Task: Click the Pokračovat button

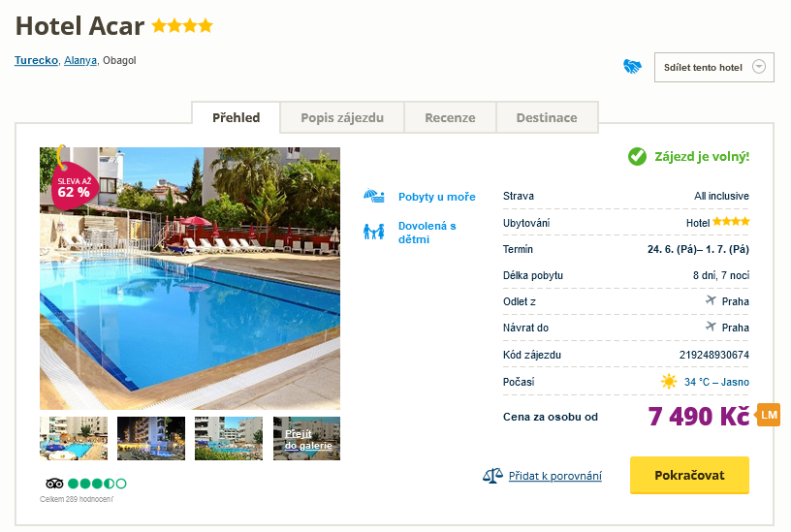Action: pyautogui.click(x=689, y=475)
